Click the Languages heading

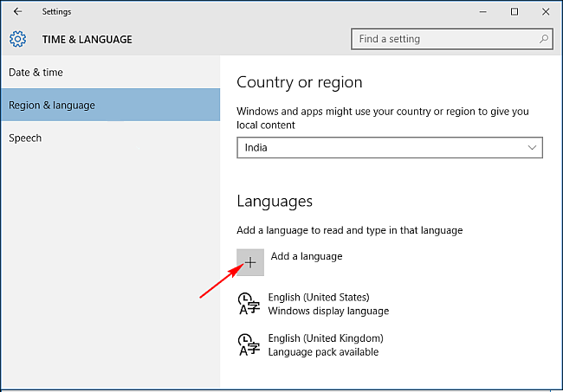(x=275, y=202)
